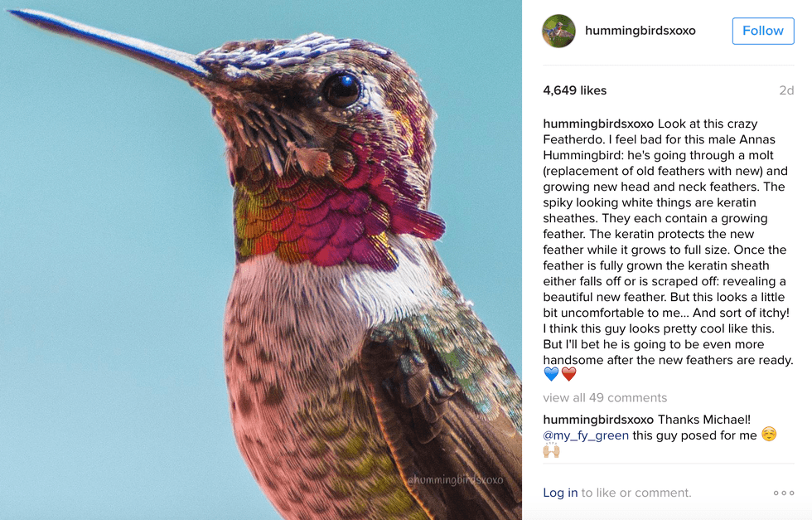Click the @hummingbirdsxoxo watermark on the photo
The height and width of the screenshot is (520, 812).
pos(455,479)
